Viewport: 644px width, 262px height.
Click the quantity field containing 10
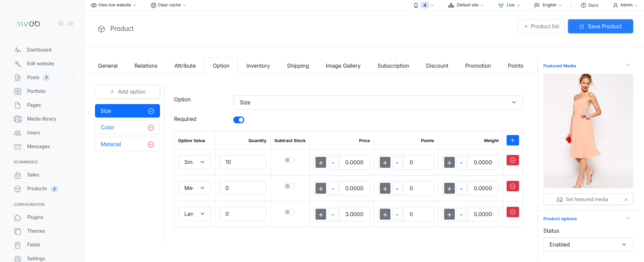(x=243, y=162)
